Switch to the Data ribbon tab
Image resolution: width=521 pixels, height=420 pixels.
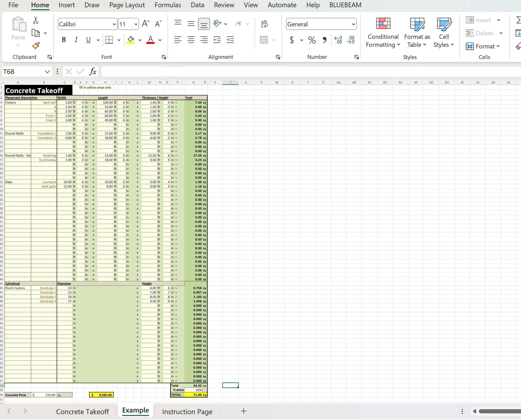197,5
